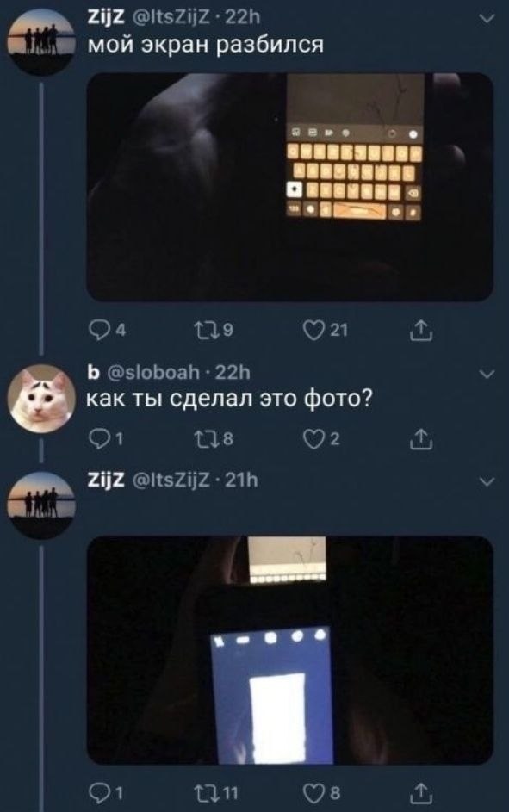
Task: Like the tweet with 21 likes
Action: pyautogui.click(x=326, y=330)
